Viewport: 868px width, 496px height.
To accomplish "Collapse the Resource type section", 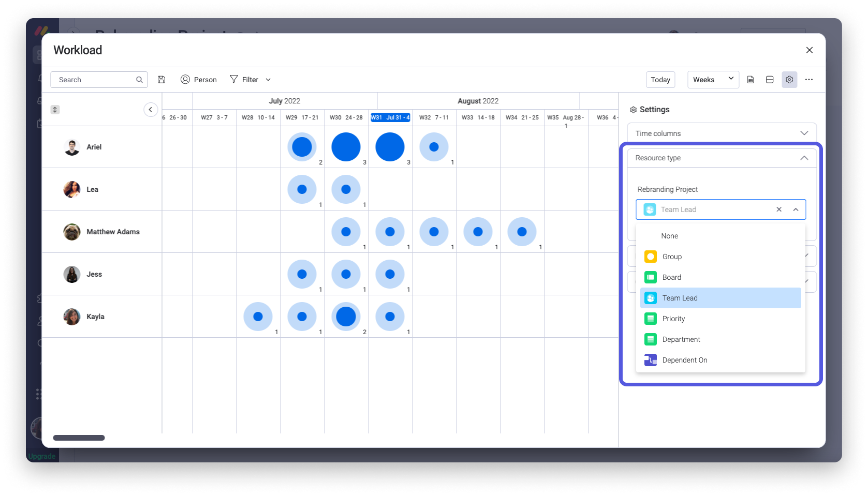I will click(x=722, y=158).
